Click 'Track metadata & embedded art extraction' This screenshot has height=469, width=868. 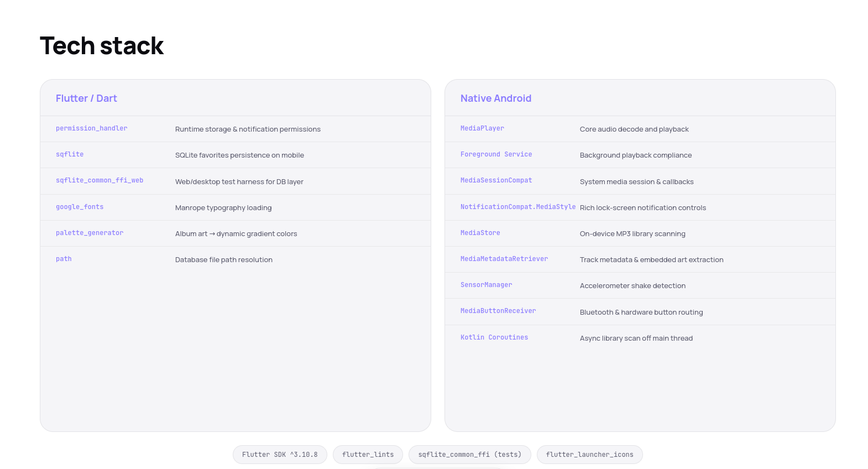652,260
